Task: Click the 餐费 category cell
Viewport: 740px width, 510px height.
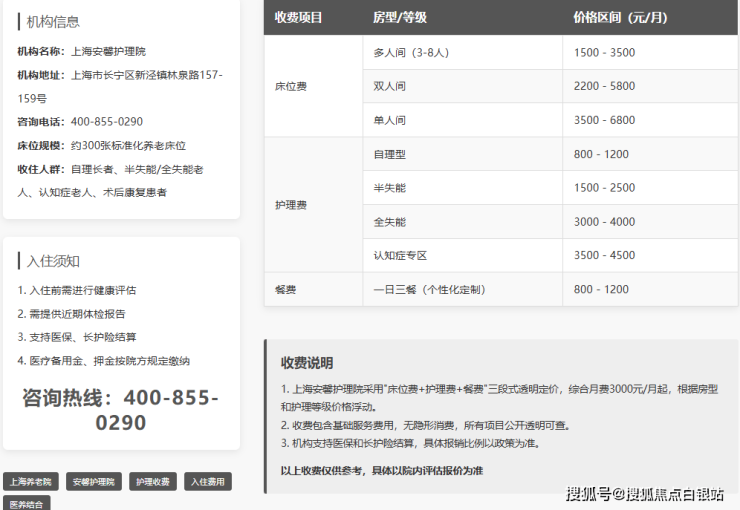Action: coord(313,289)
